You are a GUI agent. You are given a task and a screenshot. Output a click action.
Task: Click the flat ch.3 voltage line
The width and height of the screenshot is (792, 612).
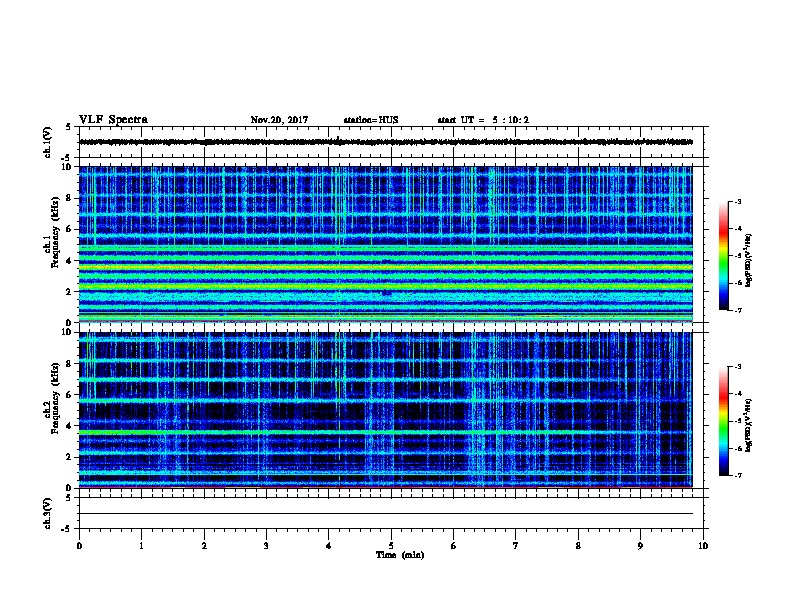click(386, 514)
